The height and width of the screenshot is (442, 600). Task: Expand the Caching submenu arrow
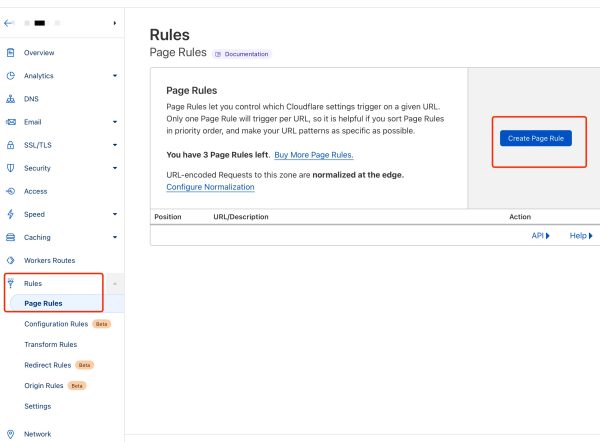[115, 237]
